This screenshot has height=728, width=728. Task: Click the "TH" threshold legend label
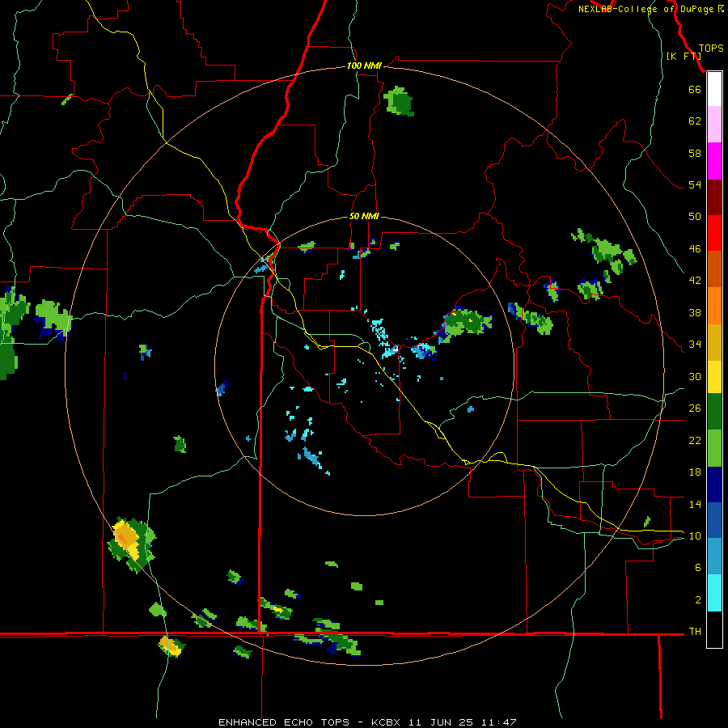695,632
